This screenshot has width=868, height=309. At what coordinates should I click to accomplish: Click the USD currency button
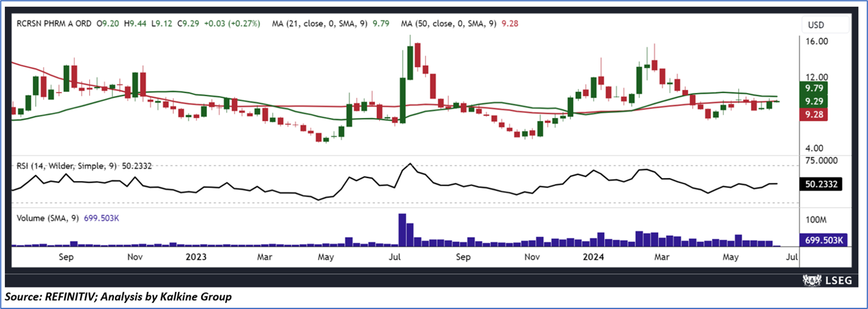[x=825, y=24]
